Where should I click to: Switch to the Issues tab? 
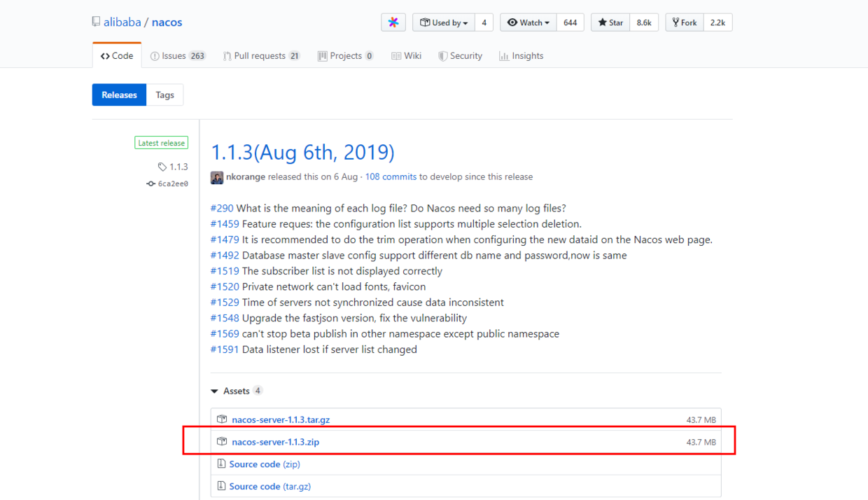point(178,56)
